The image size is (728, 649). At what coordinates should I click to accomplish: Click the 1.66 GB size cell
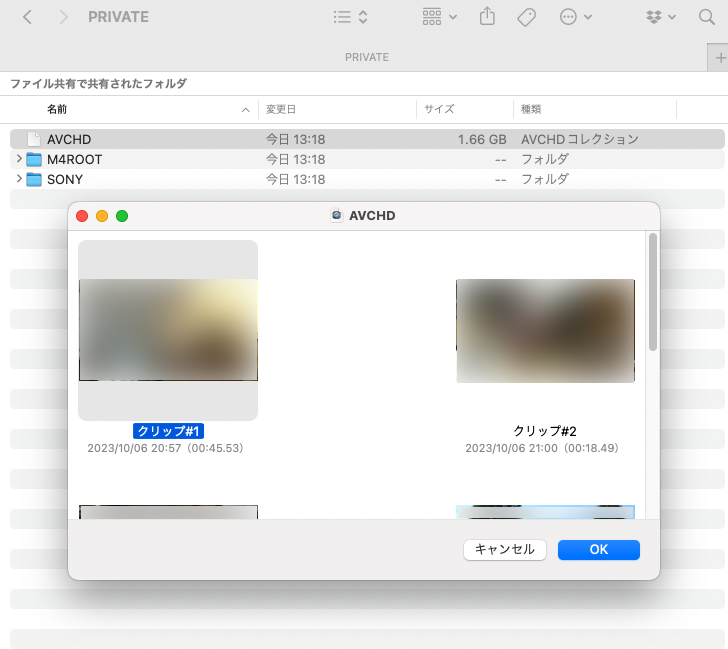[482, 140]
